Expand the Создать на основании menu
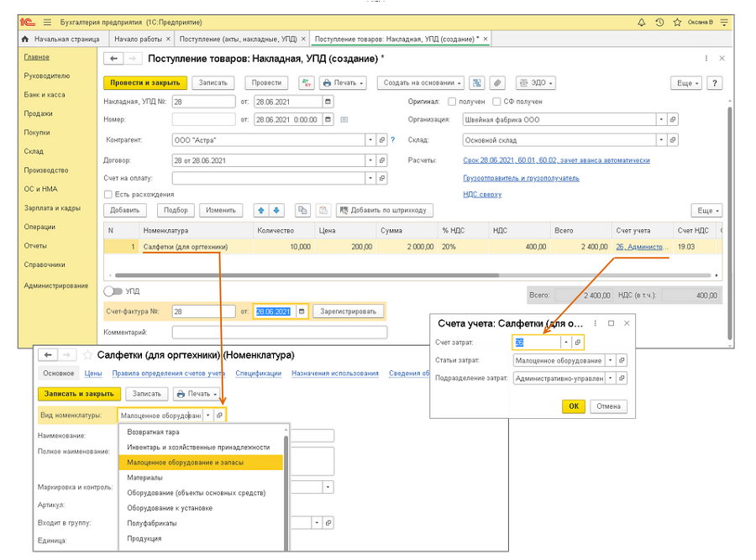Screen dimensions: 756x560 point(423,83)
